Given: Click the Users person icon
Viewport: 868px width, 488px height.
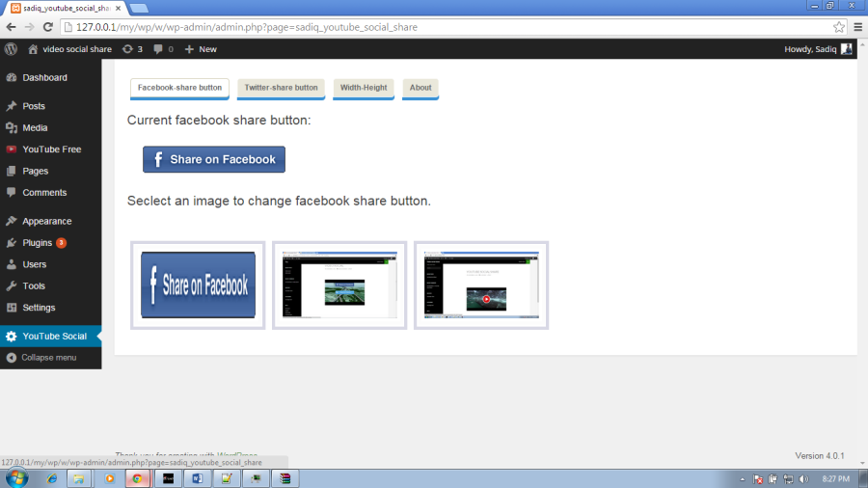Looking at the screenshot, I should point(11,264).
